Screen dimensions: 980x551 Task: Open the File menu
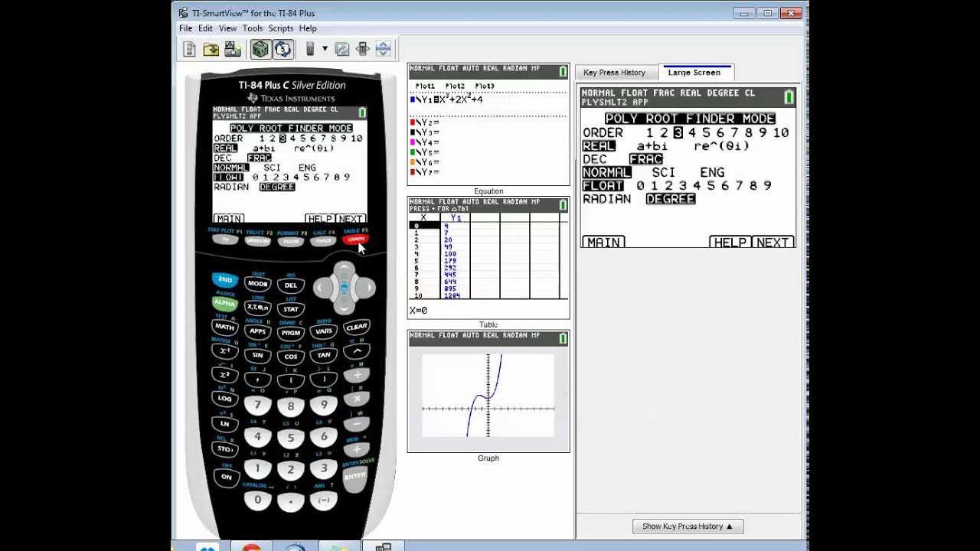click(186, 28)
